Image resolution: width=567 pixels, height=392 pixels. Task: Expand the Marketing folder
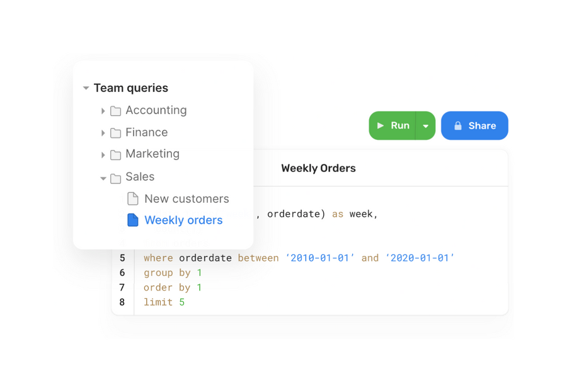click(x=103, y=154)
